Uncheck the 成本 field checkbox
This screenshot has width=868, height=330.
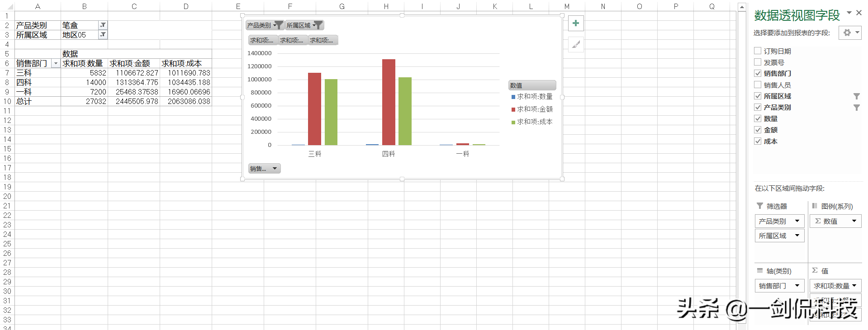point(758,141)
